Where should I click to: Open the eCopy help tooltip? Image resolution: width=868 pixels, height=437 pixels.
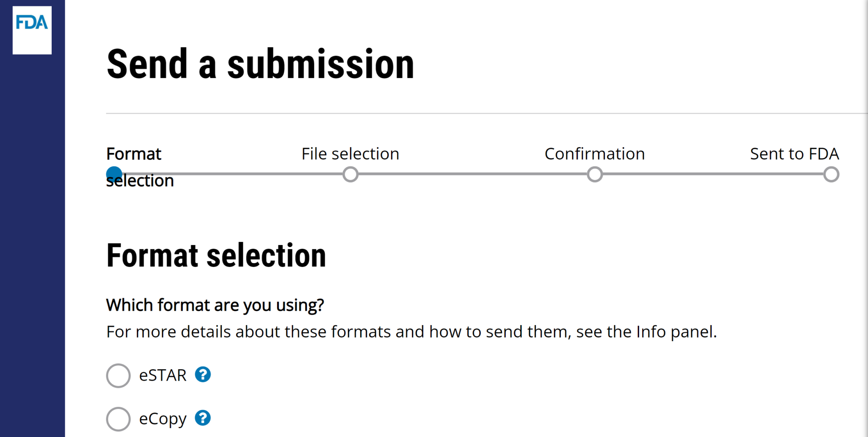(x=203, y=418)
